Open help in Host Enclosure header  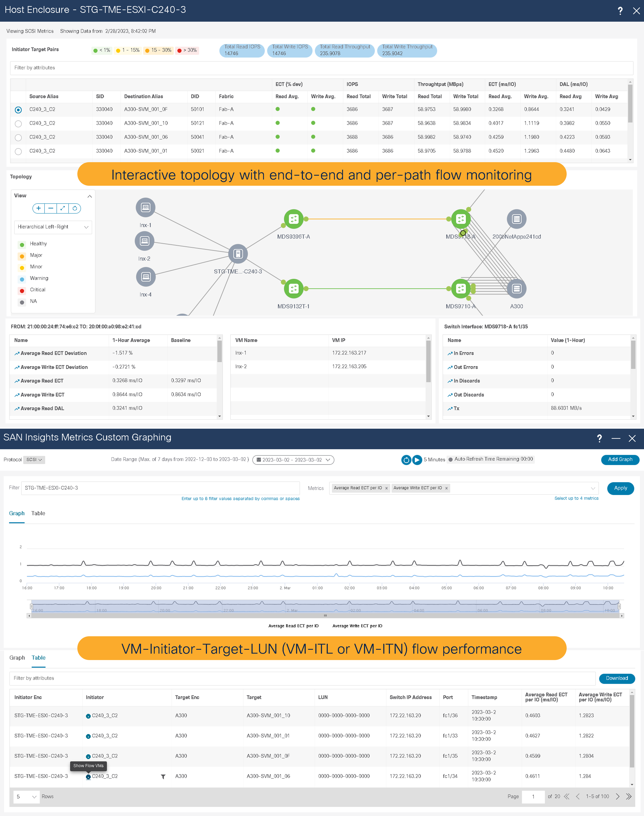[620, 10]
